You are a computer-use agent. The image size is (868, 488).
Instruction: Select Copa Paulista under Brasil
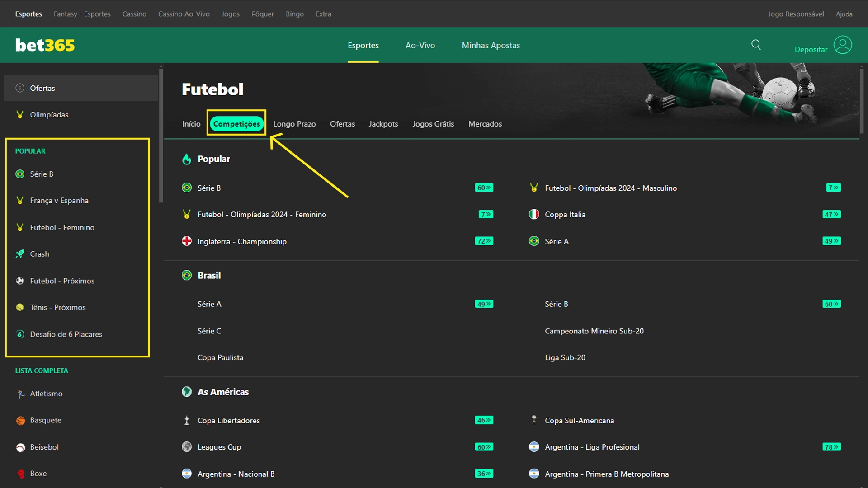[x=220, y=357]
